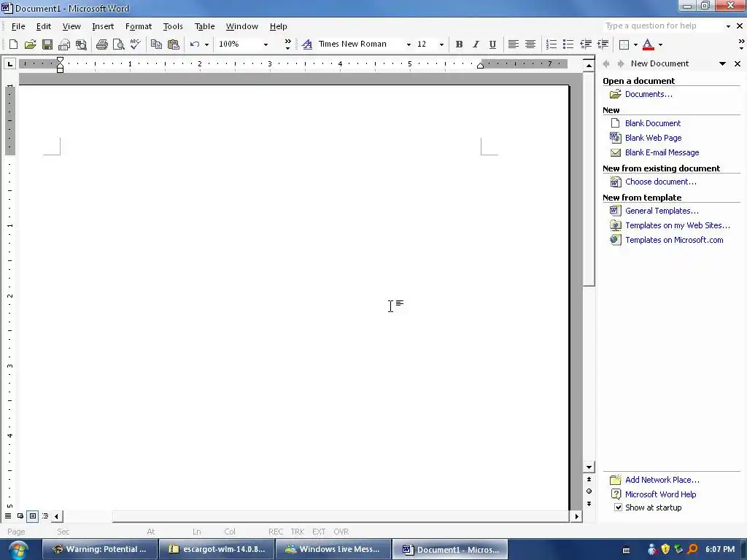Click the Select Browse Object button
The width and height of the screenshot is (747, 560).
[x=589, y=491]
